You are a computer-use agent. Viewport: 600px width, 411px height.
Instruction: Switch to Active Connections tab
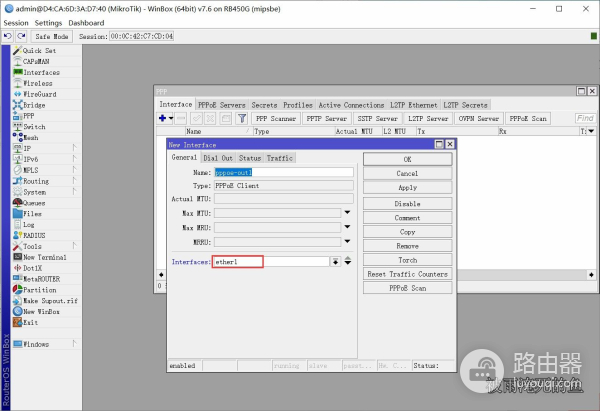[351, 105]
